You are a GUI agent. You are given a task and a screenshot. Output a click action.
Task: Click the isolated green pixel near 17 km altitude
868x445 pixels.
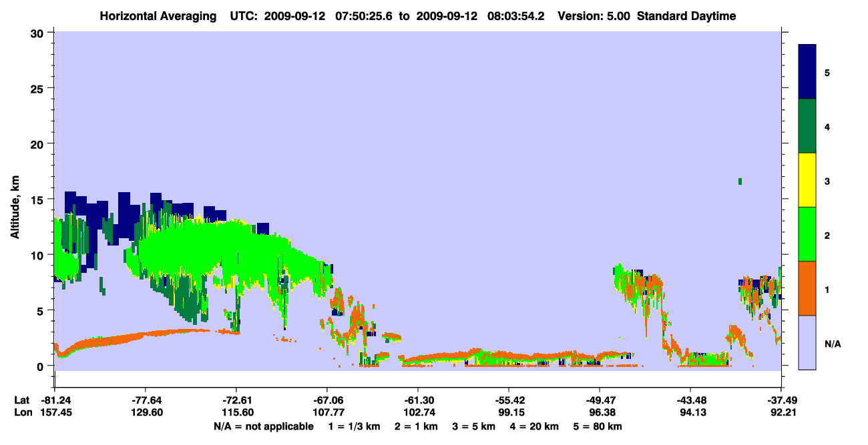[x=740, y=181]
